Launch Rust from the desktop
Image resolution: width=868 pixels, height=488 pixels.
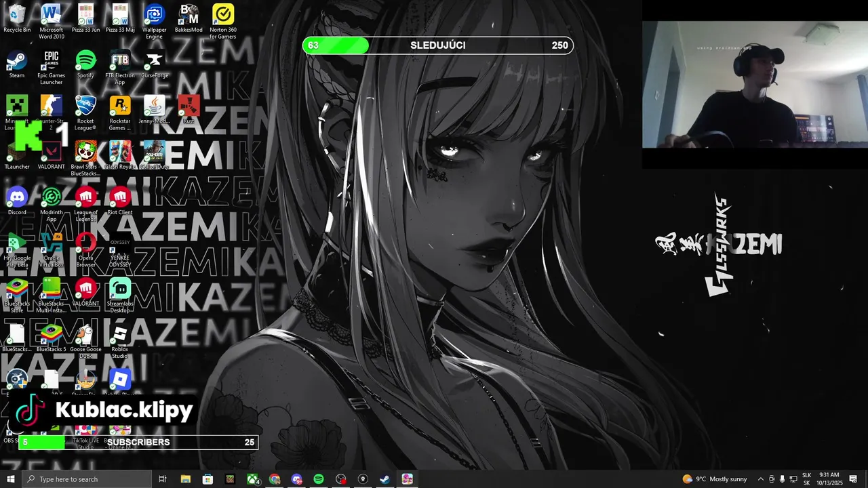coord(189,110)
